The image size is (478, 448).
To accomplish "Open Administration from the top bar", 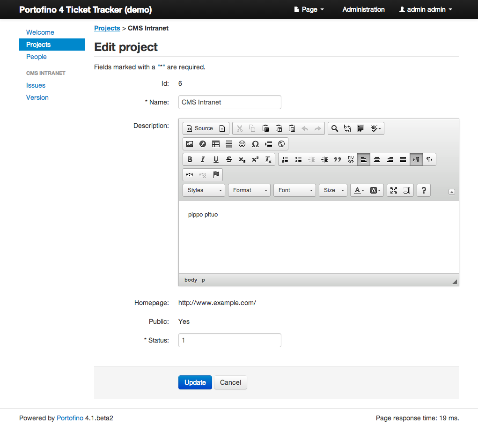I will point(363,9).
